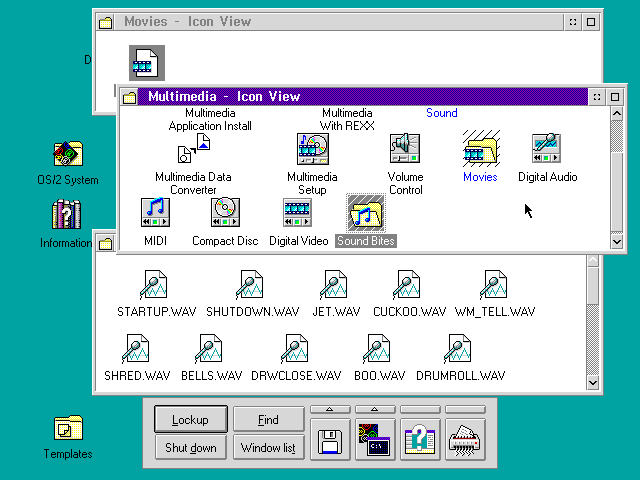Select the DRWCLOSE.WAV file icon
Image resolution: width=640 pixels, height=480 pixels.
(295, 349)
